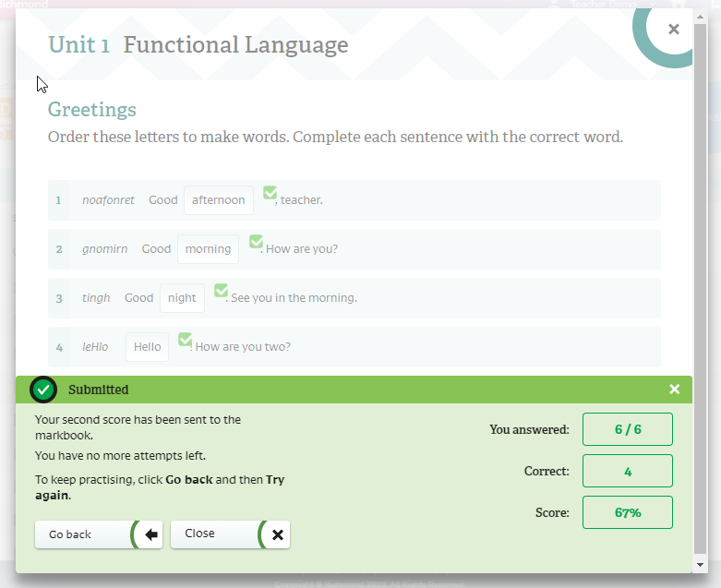Click the correct tick beside 'Hello'
721x588 pixels.
coord(185,339)
